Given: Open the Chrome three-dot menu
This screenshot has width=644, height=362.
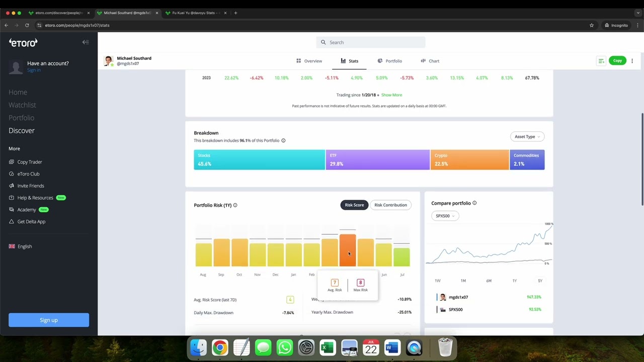Looking at the screenshot, I should (636, 25).
